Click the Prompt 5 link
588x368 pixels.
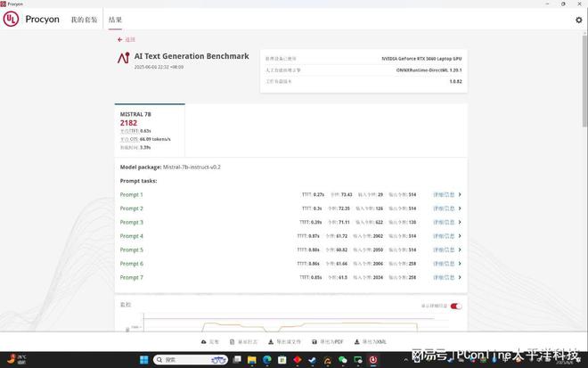coord(131,249)
